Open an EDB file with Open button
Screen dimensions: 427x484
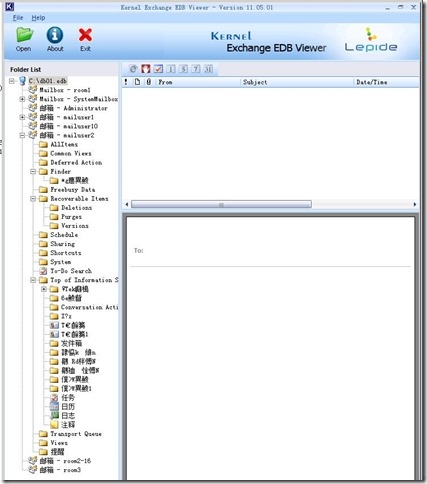click(x=24, y=39)
